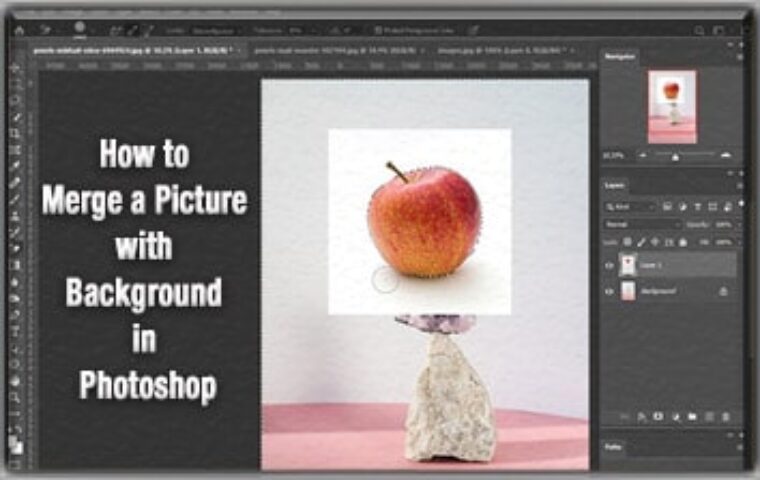Image resolution: width=760 pixels, height=480 pixels.
Task: Open the Normal blend mode dropdown
Action: coord(642,224)
